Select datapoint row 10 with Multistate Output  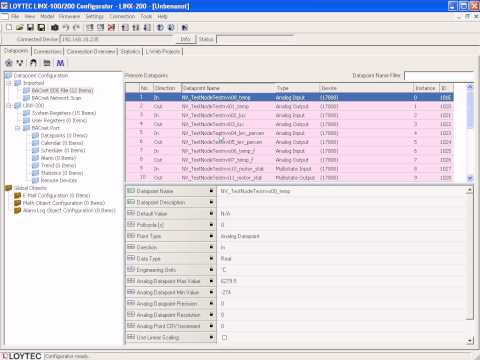(289, 178)
